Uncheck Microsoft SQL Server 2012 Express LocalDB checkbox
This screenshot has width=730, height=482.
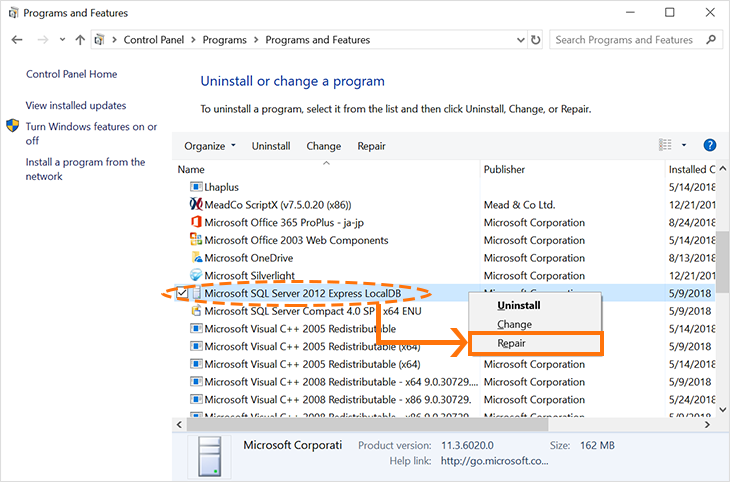tap(182, 293)
